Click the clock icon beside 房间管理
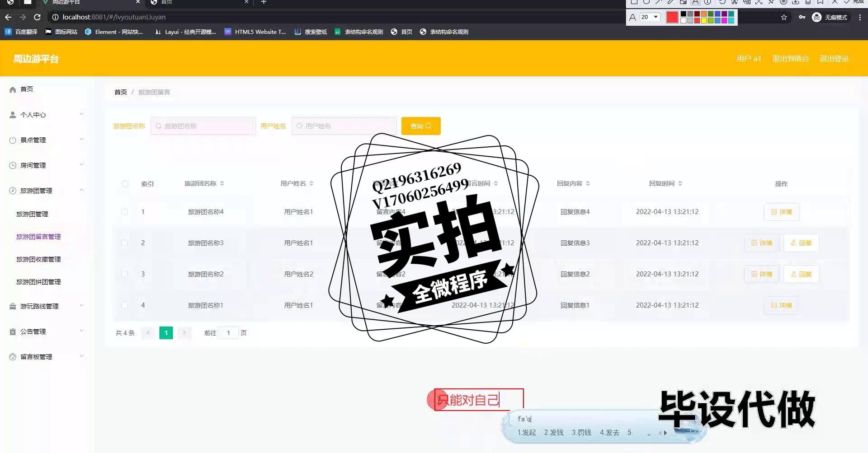868x453 pixels. (x=13, y=165)
